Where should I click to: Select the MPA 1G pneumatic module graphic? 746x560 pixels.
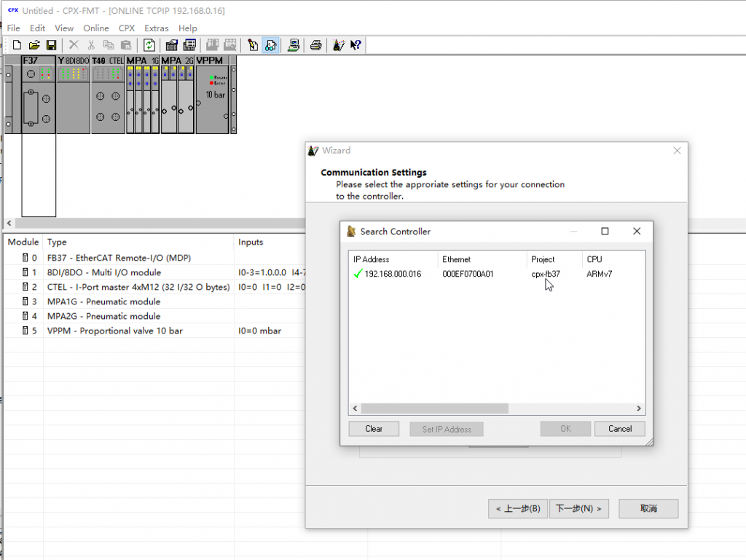[x=143, y=94]
